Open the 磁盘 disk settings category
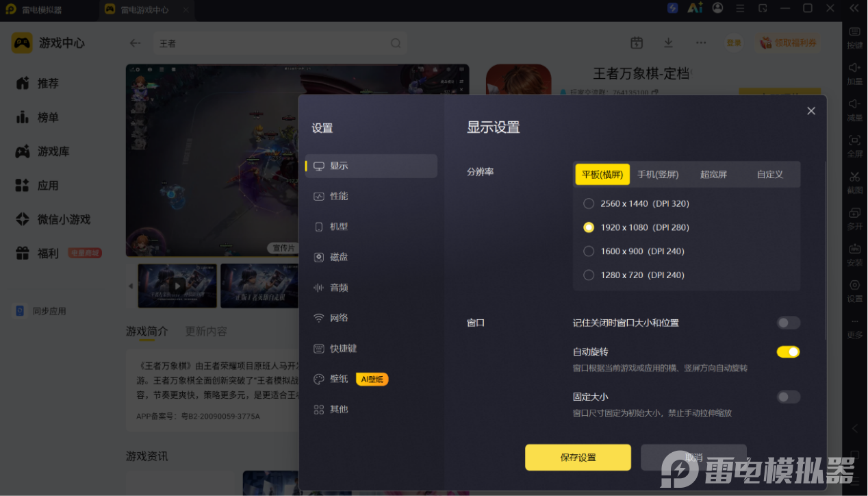The width and height of the screenshot is (868, 496). pos(371,257)
